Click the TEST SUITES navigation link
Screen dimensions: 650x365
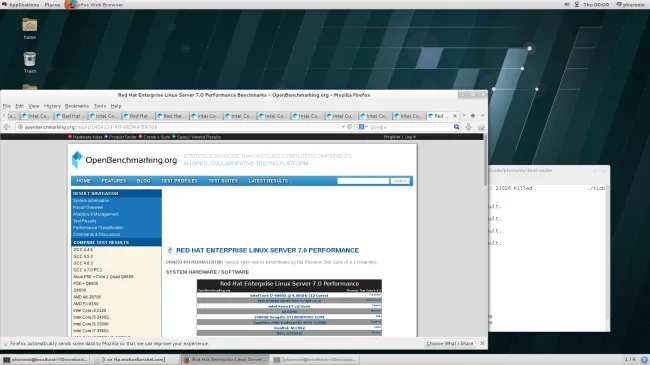coord(223,181)
